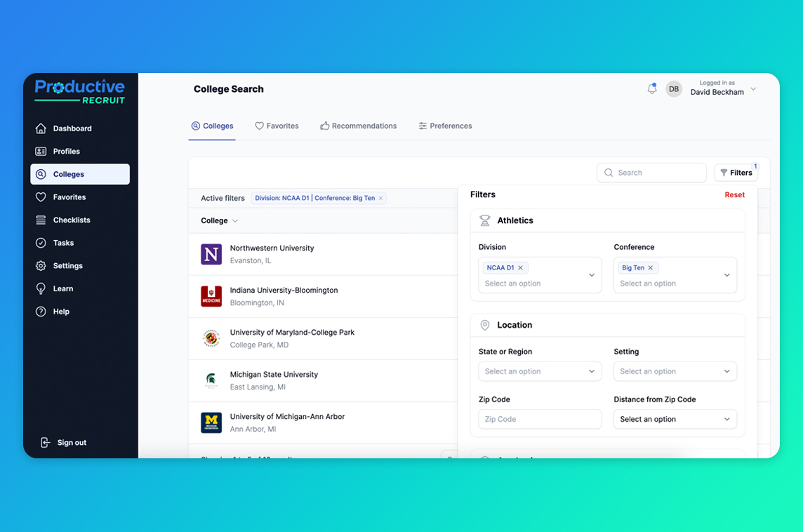
Task: Click the University of Michigan logo
Action: 211,423
